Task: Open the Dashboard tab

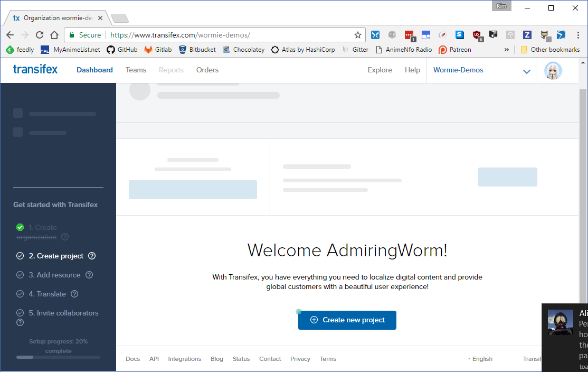Action: (x=94, y=70)
